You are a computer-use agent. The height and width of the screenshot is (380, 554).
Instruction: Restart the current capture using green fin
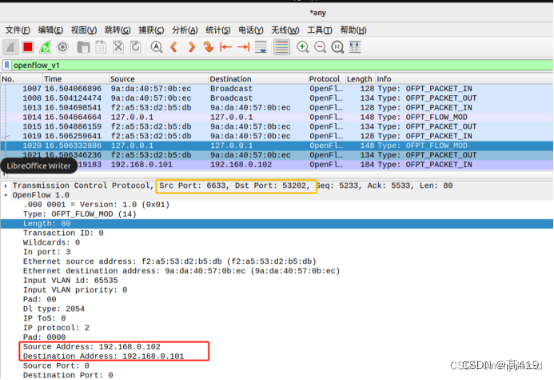click(45, 47)
